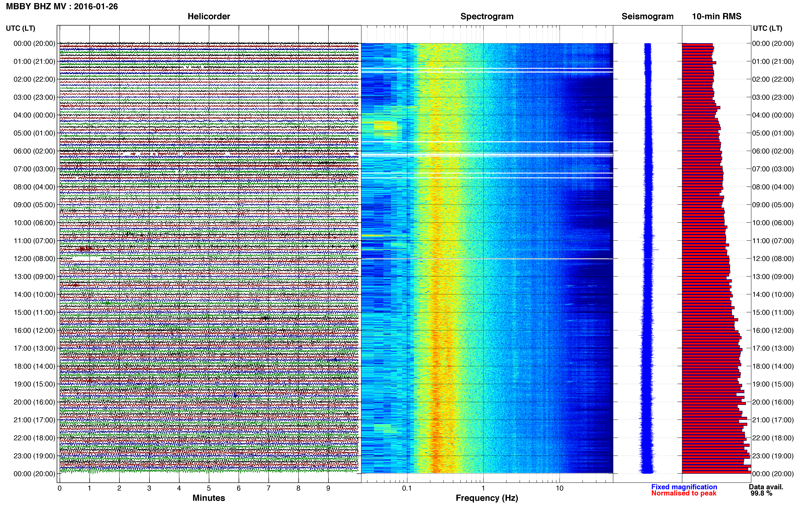Viewport: 812px width, 508px height.
Task: Click the '10' tick on the frequency axis
Action: tap(559, 488)
